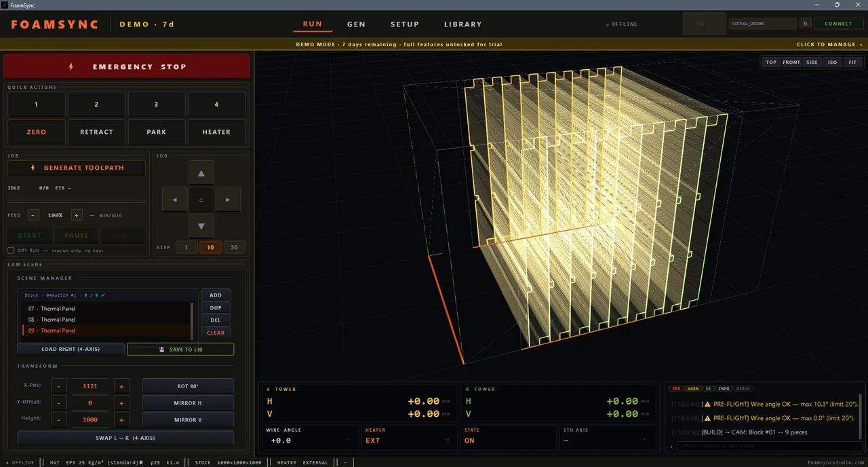Image resolution: width=868 pixels, height=467 pixels.
Task: Click Save to Lib
Action: click(x=180, y=349)
